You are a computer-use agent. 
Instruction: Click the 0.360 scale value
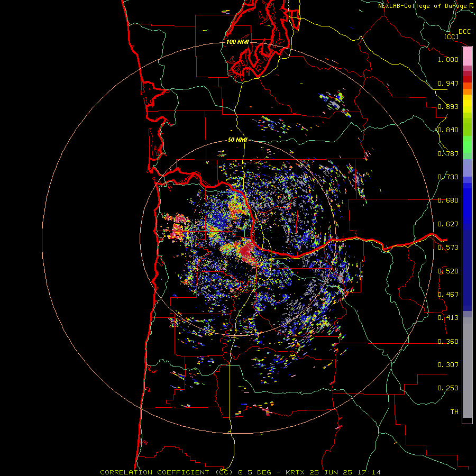coord(448,342)
